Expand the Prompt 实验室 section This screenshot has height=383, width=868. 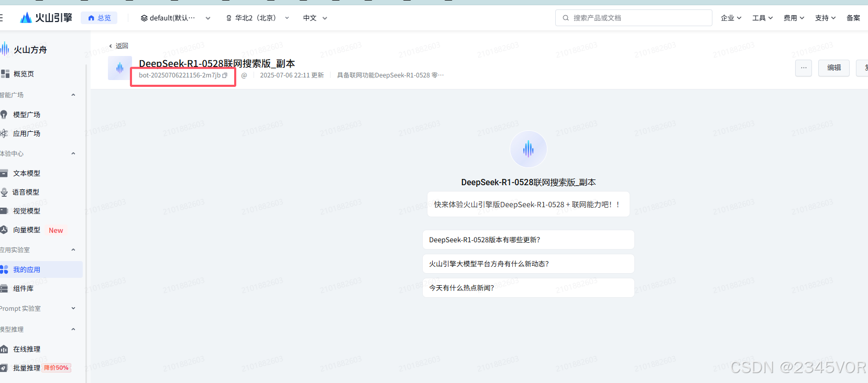[73, 308]
